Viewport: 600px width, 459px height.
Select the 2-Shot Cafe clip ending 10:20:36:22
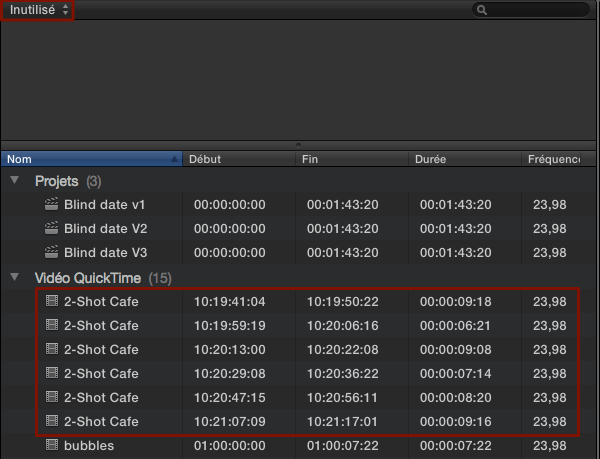(101, 374)
